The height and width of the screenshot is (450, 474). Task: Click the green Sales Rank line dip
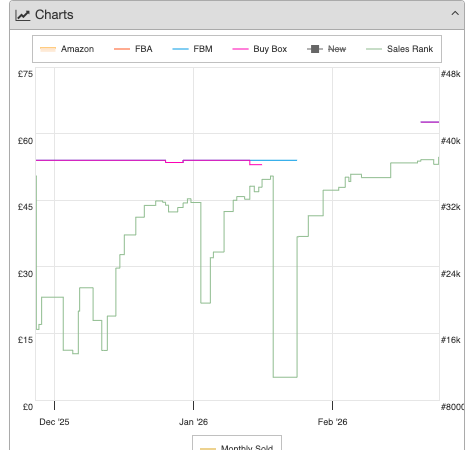(x=285, y=377)
